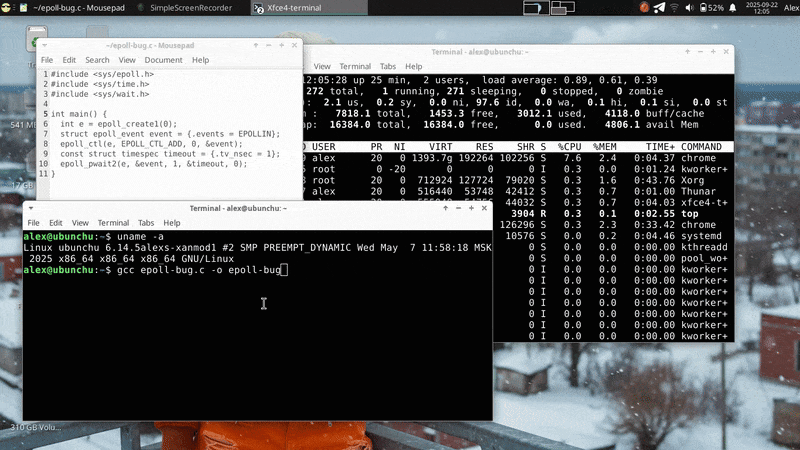Select the first workspace in the switcher
This screenshot has height=450, width=800.
tap(536, 8)
